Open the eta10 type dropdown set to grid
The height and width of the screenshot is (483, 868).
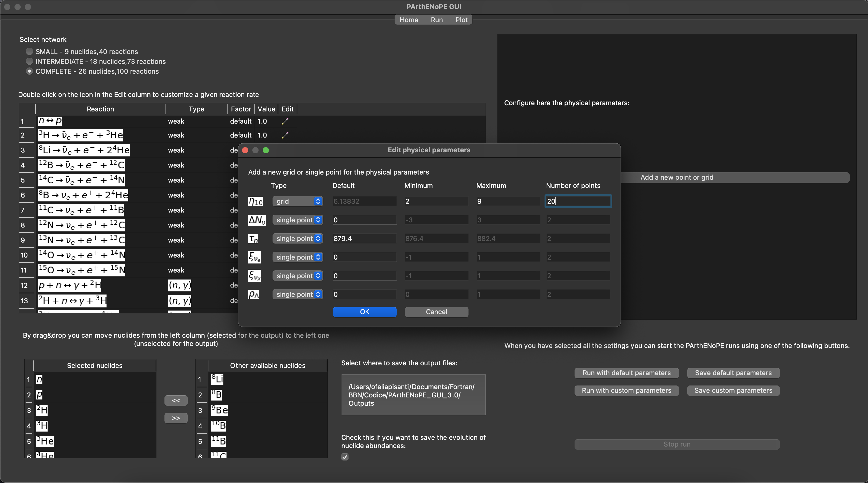[x=298, y=201]
